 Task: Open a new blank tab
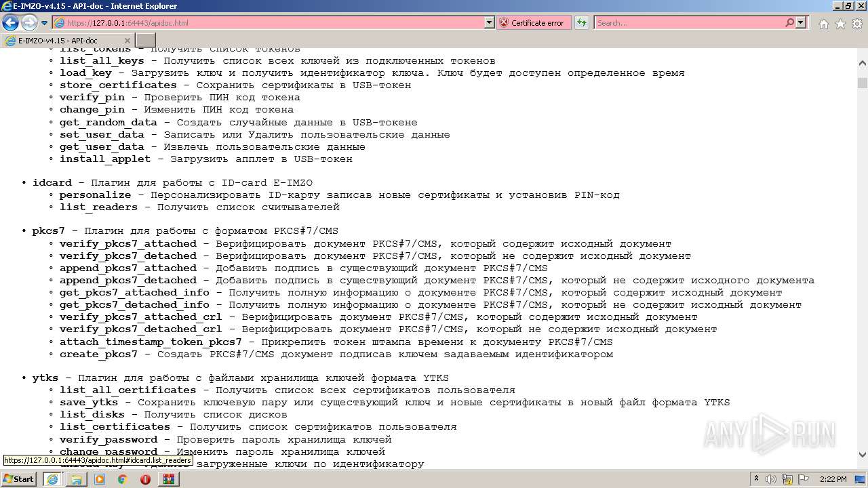pyautogui.click(x=146, y=41)
